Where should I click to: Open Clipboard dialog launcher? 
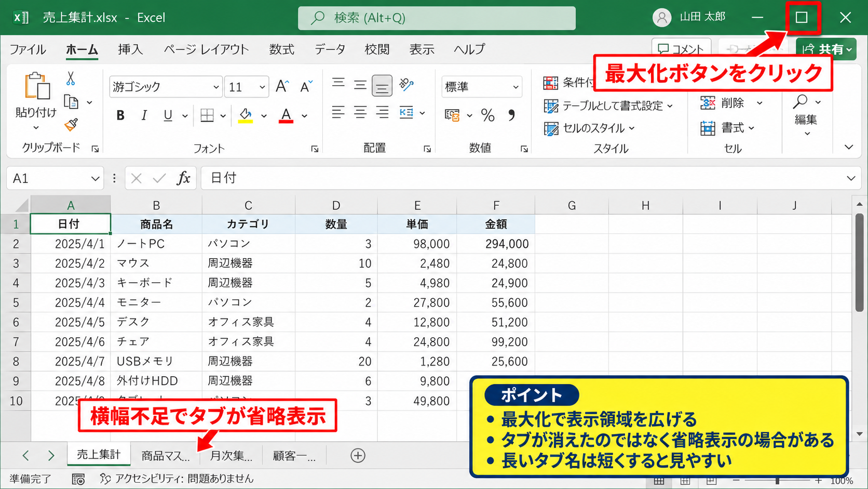(95, 149)
